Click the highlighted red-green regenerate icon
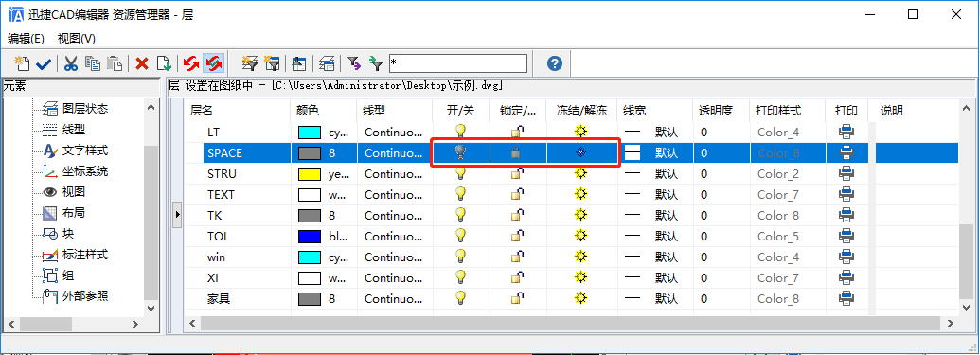 tap(214, 63)
